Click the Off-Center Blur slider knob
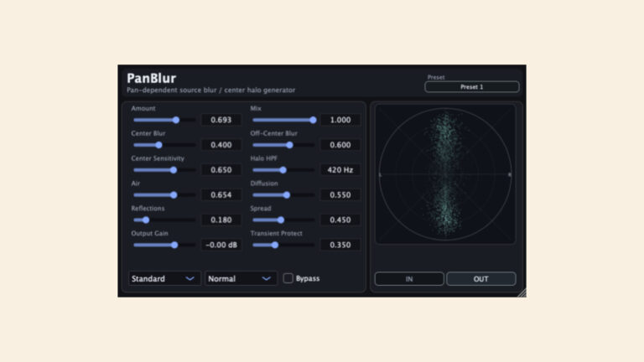Screen dimensions: 644x362 (289, 145)
